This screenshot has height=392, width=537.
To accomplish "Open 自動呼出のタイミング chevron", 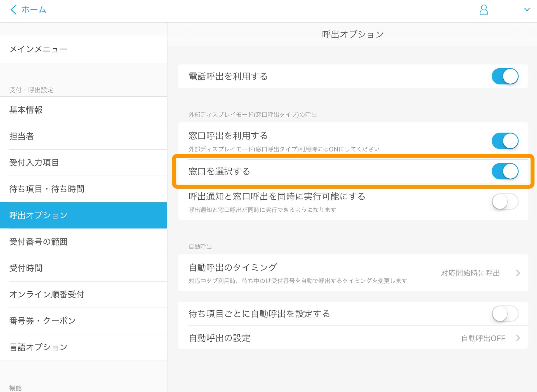I will tap(518, 273).
